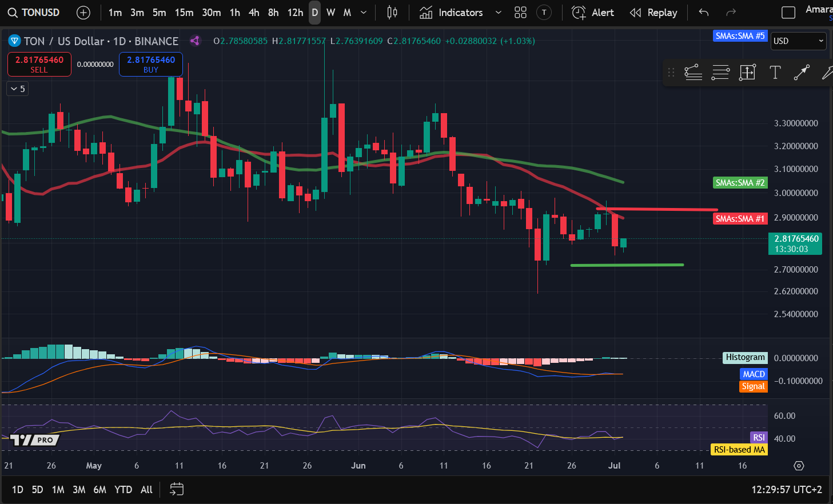Image resolution: width=833 pixels, height=504 pixels.
Task: Redo last chart action
Action: [x=731, y=13]
